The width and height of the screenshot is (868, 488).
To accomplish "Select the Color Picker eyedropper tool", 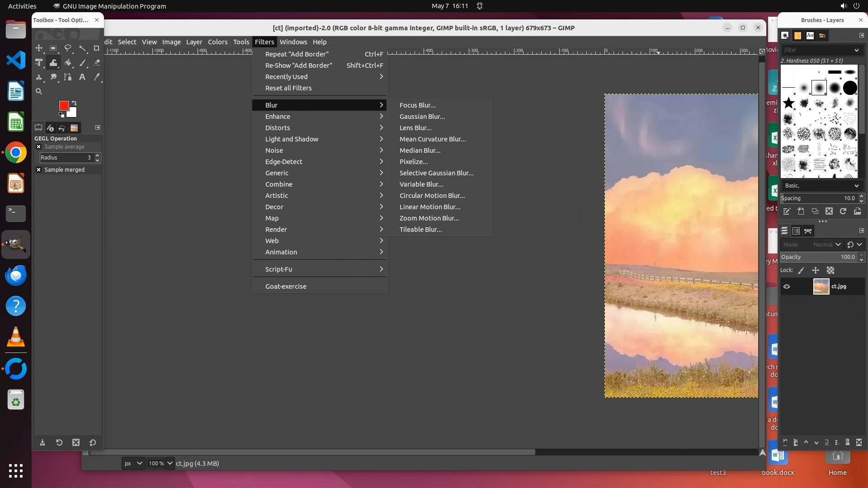I will (x=96, y=77).
